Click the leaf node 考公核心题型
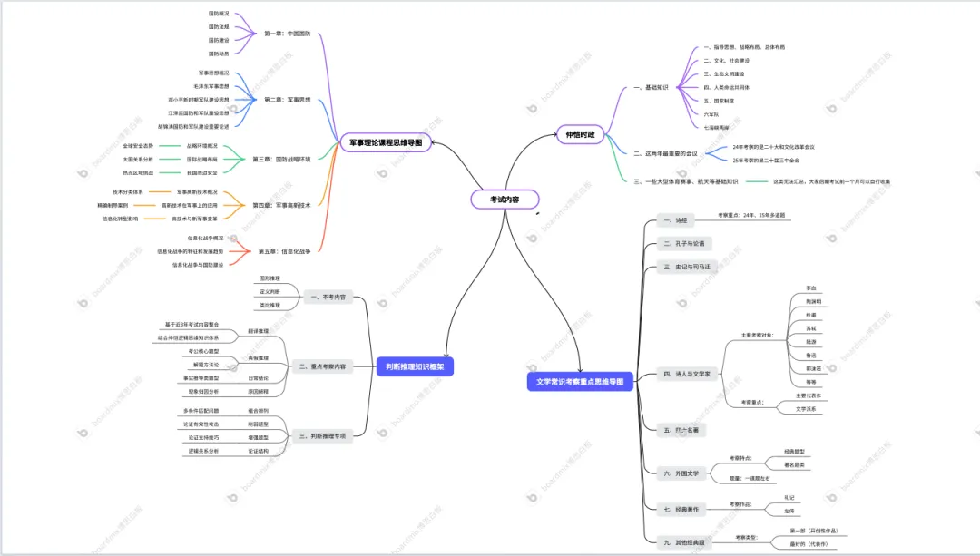 point(204,351)
